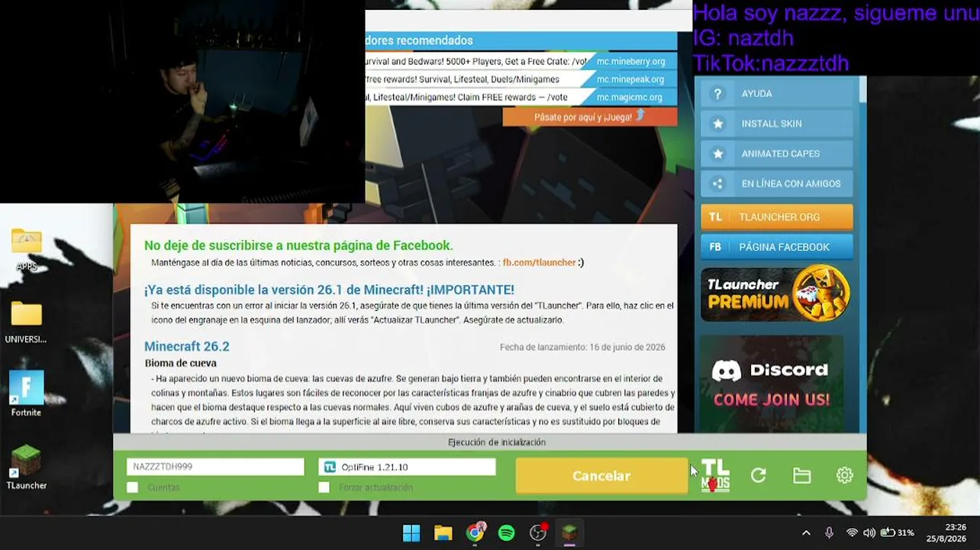Click the 'Survival, Lifesteal, Duels/Minigames' server description
Image resolution: width=980 pixels, height=550 pixels.
pyautogui.click(x=463, y=79)
